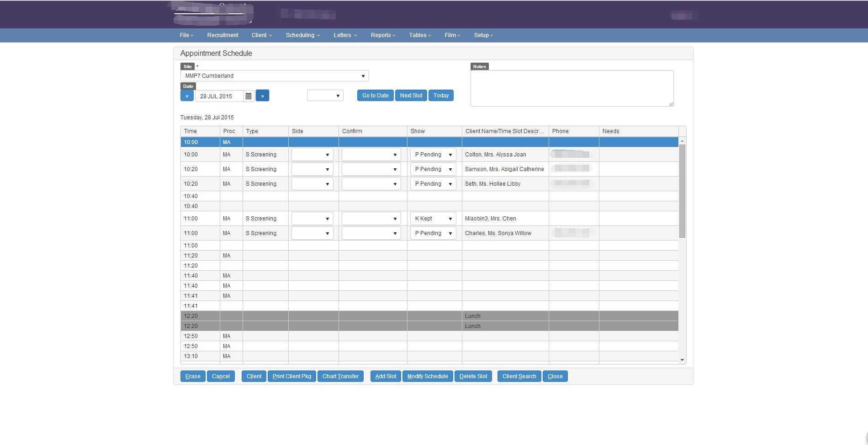Image resolution: width=868 pixels, height=445 pixels.
Task: Open Show dropdown for Colton, Mrs. Alyssa Joan
Action: click(x=433, y=155)
